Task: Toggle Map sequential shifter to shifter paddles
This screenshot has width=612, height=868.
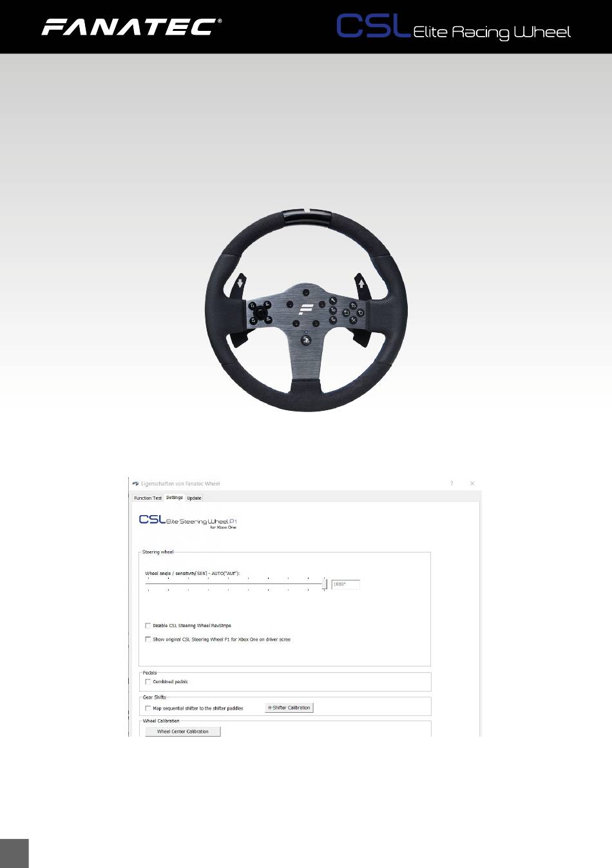Action: coord(148,708)
